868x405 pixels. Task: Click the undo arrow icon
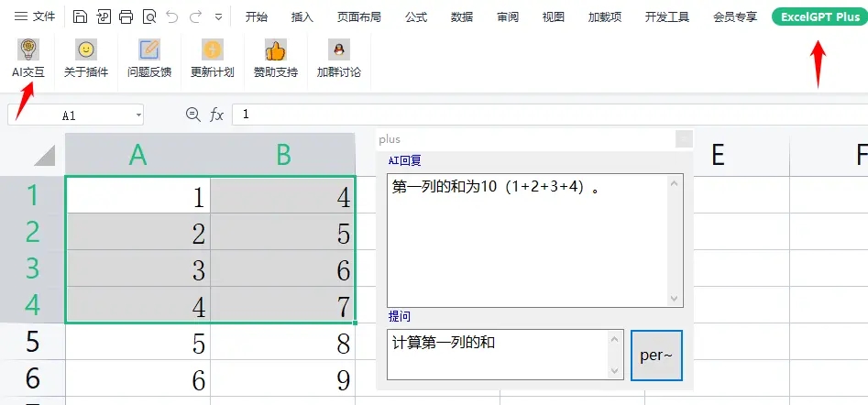point(171,16)
